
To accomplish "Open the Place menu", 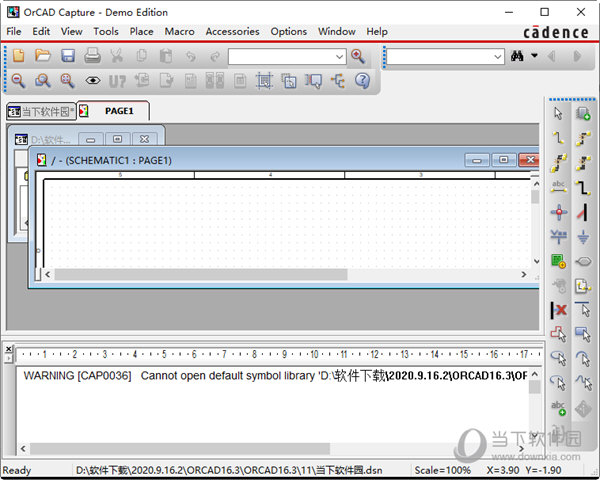I will tap(141, 31).
